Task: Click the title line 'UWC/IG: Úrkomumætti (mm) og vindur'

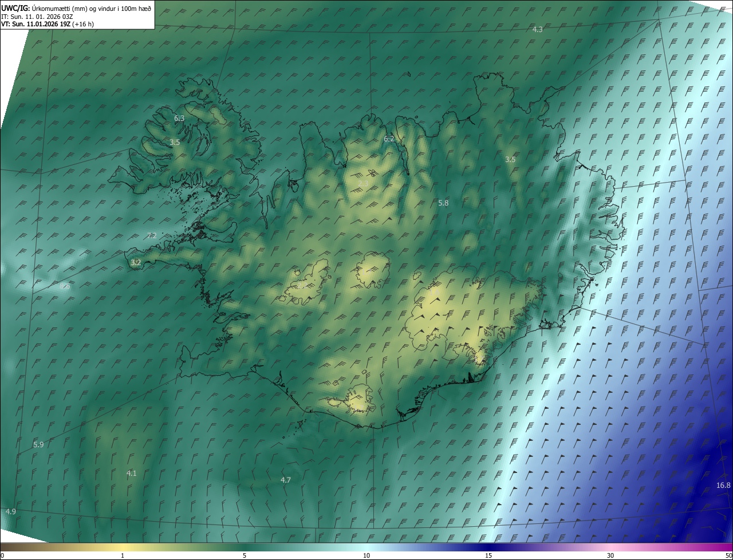Action: click(76, 8)
